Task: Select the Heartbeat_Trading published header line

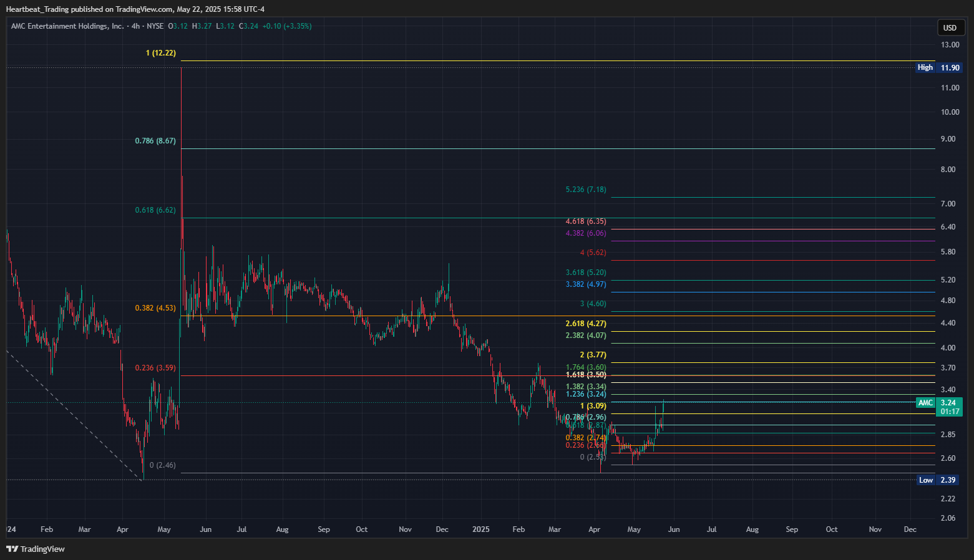Action: click(x=135, y=9)
